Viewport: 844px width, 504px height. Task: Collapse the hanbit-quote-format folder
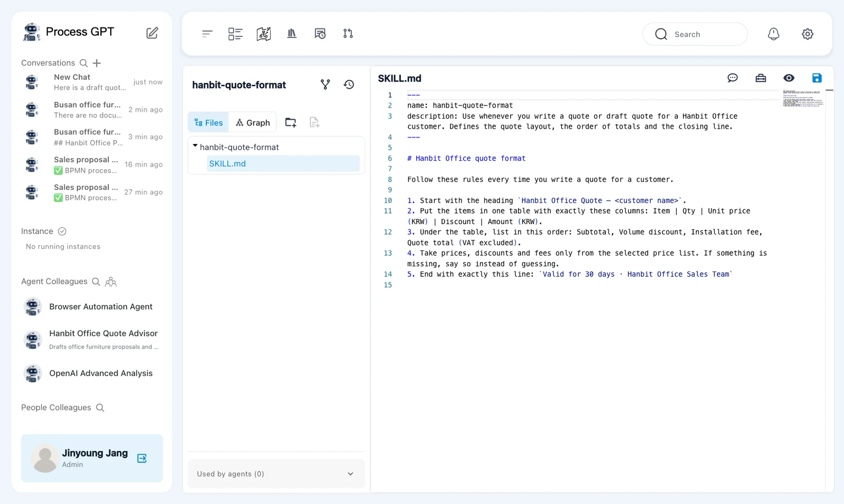(x=195, y=146)
